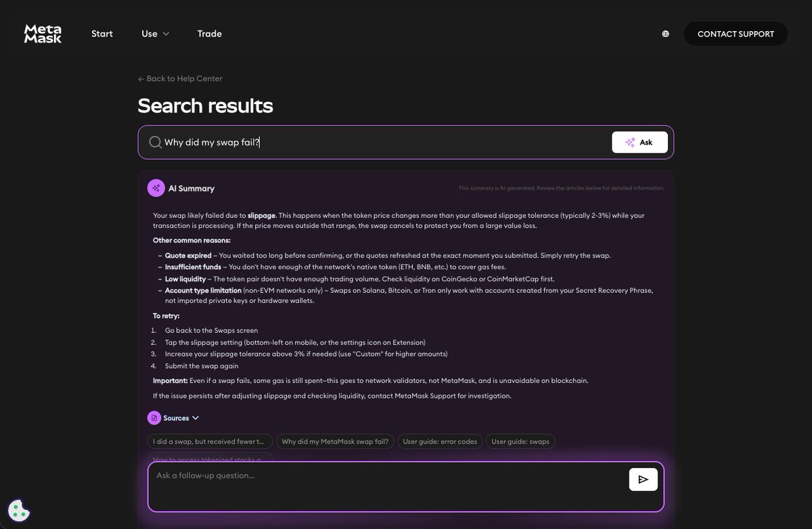This screenshot has height=529, width=812.
Task: Collapse the Sources chevron
Action: coord(196,418)
